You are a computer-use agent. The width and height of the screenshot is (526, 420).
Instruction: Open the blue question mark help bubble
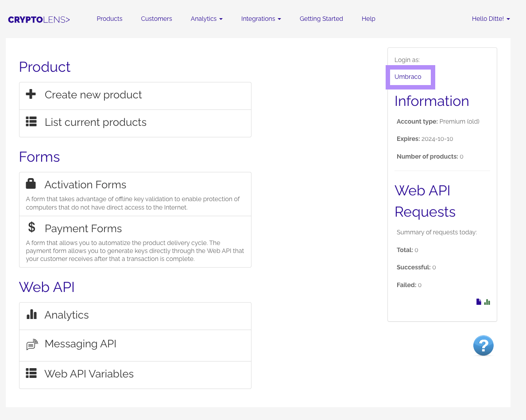(483, 346)
